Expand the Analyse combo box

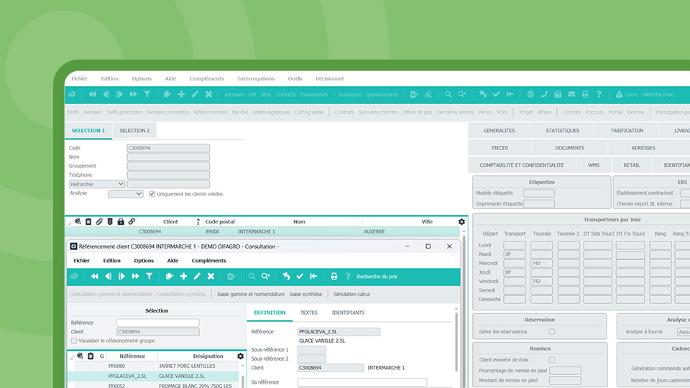pyautogui.click(x=125, y=194)
